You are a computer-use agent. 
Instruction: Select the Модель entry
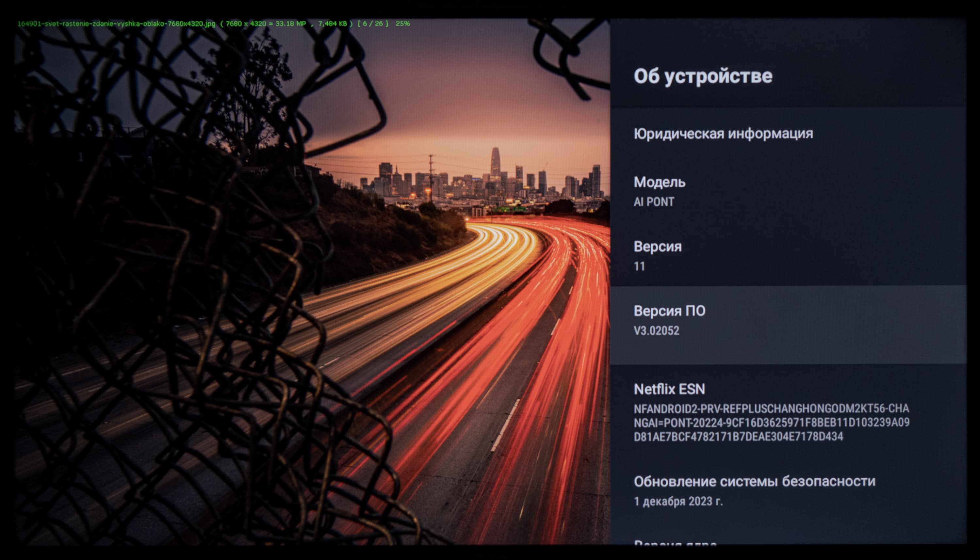click(x=659, y=182)
